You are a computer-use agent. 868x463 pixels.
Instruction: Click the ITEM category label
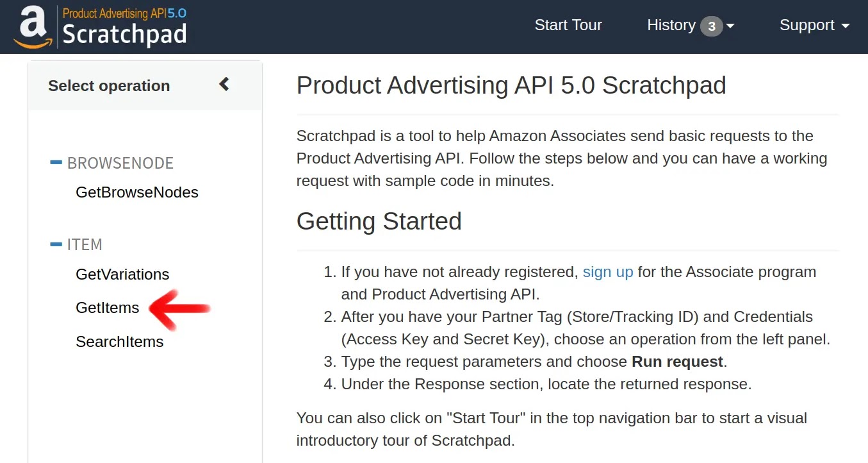[x=85, y=244]
